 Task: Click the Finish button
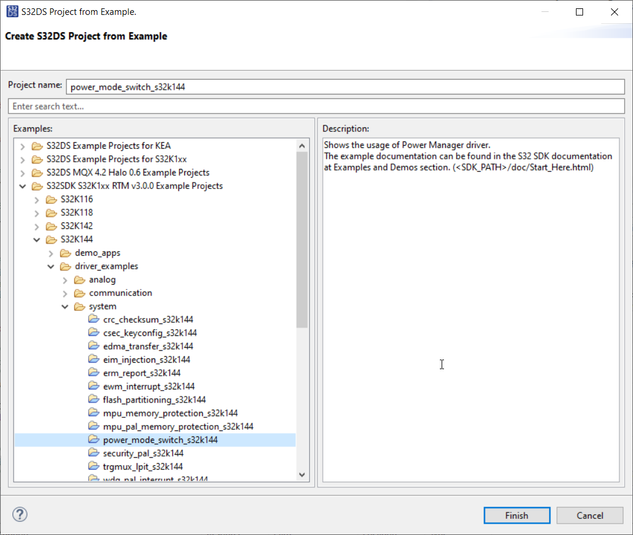[517, 515]
